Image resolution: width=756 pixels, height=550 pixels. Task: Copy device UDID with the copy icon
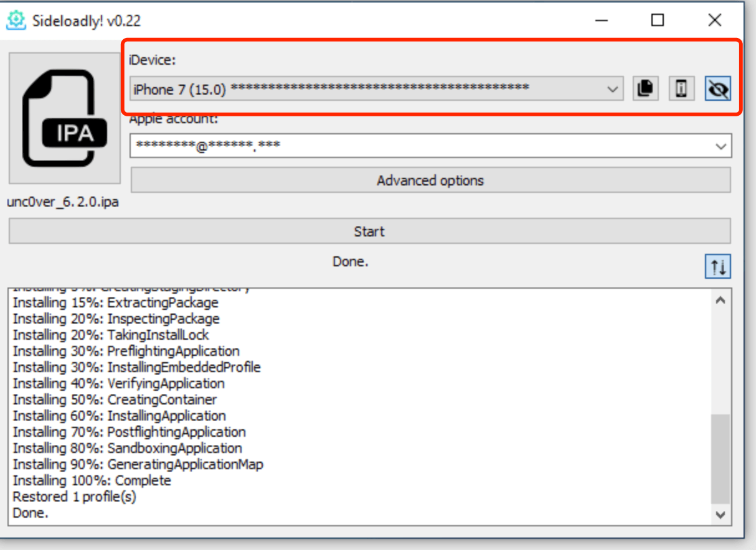[x=646, y=89]
